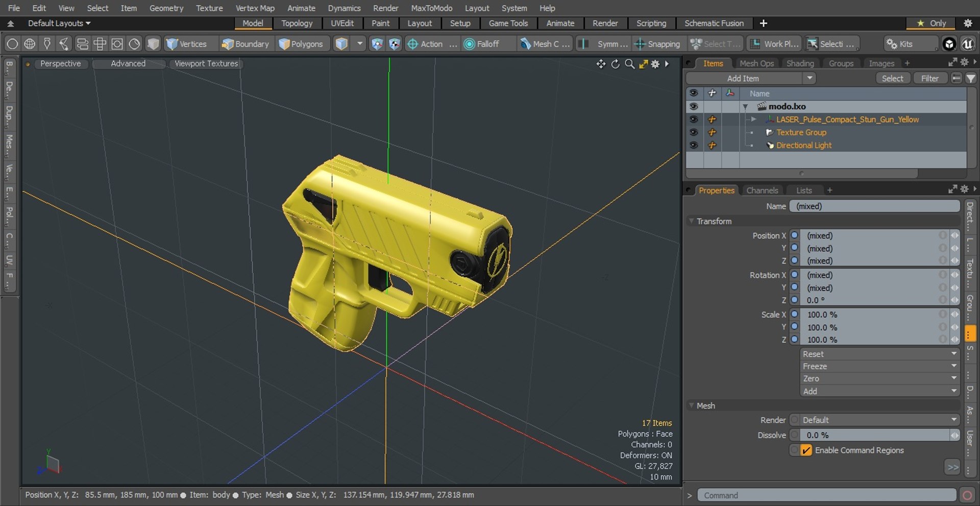The height and width of the screenshot is (506, 980).
Task: Open viewport settings gear icon
Action: coord(655,64)
